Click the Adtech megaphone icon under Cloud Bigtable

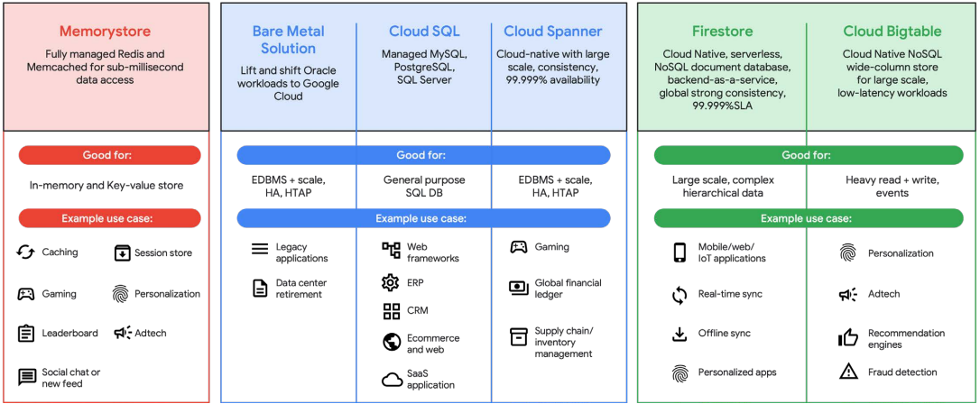coord(848,294)
